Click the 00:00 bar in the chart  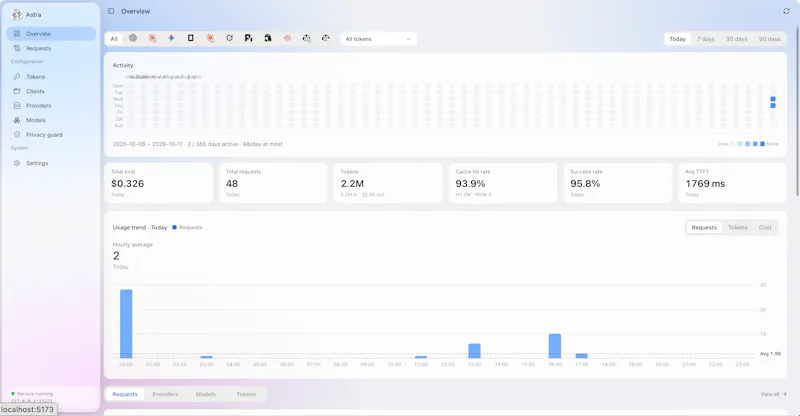[x=126, y=324]
